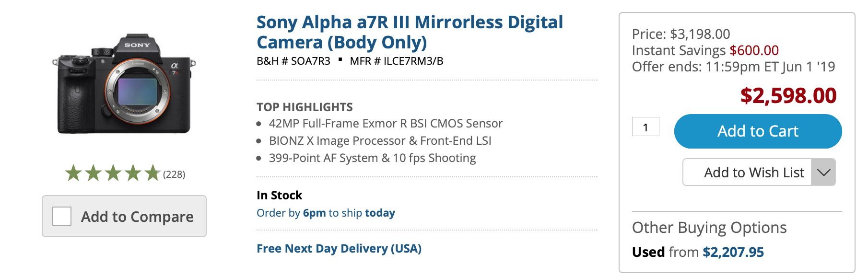View the 228 customer reviews count
Viewport: 868px width, 277px height.
pos(174,174)
